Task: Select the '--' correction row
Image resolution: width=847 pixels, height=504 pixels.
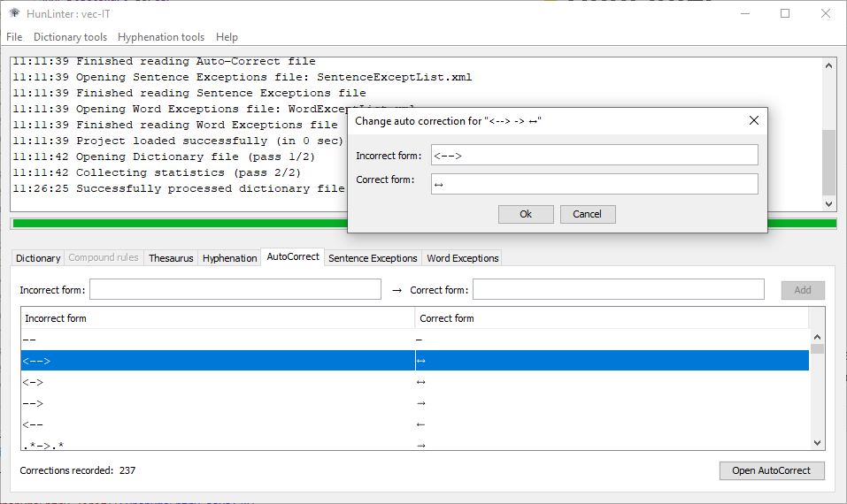Action: coord(415,340)
